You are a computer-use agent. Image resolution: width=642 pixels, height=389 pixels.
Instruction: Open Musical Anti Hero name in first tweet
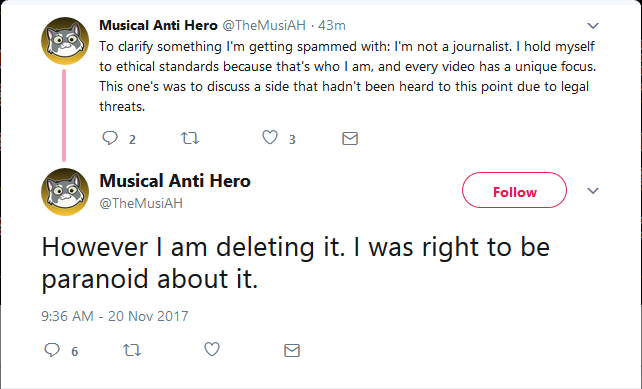(x=158, y=25)
